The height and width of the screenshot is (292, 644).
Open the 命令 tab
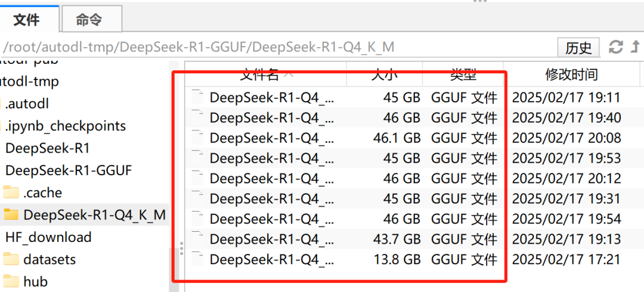point(91,19)
